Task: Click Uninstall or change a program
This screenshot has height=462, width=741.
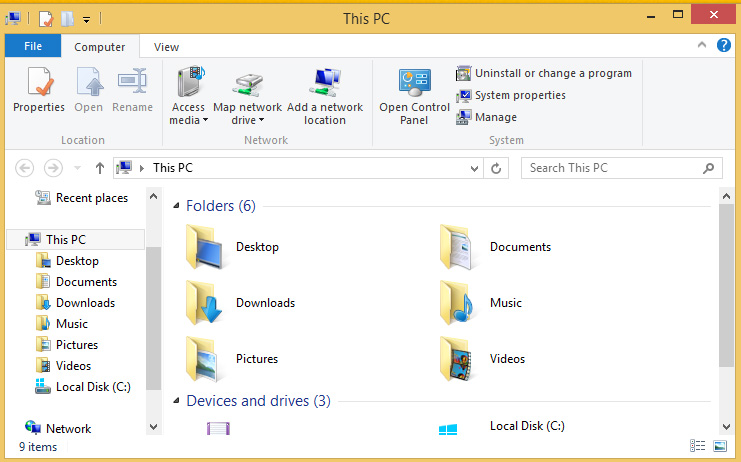Action: tap(543, 73)
